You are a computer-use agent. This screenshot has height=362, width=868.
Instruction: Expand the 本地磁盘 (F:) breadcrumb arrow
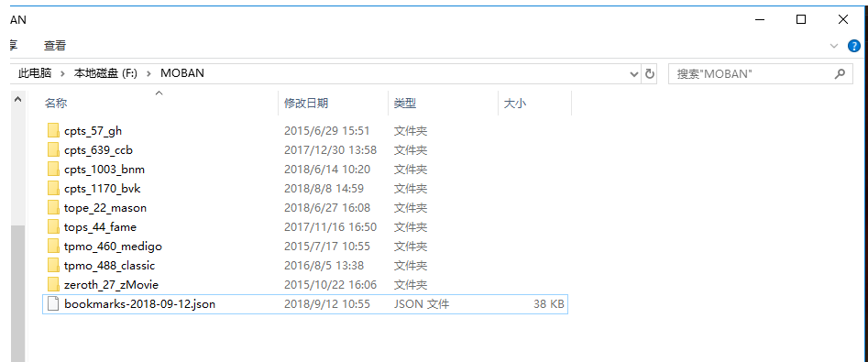[148, 73]
